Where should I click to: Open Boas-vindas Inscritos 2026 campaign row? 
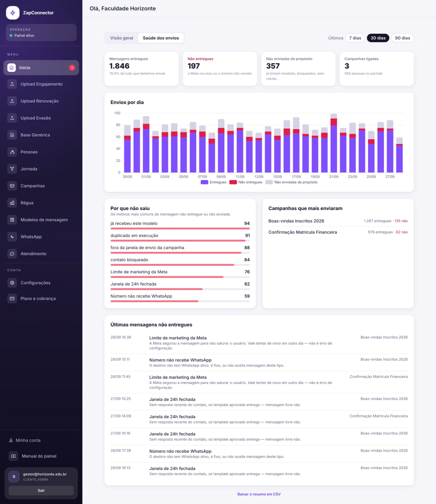coord(338,221)
